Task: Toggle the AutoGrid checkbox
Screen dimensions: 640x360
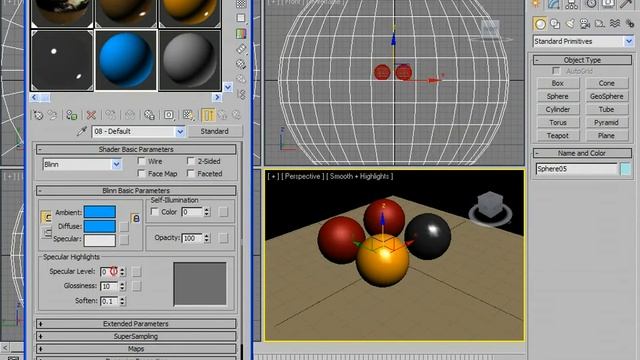Action: pyautogui.click(x=556, y=71)
